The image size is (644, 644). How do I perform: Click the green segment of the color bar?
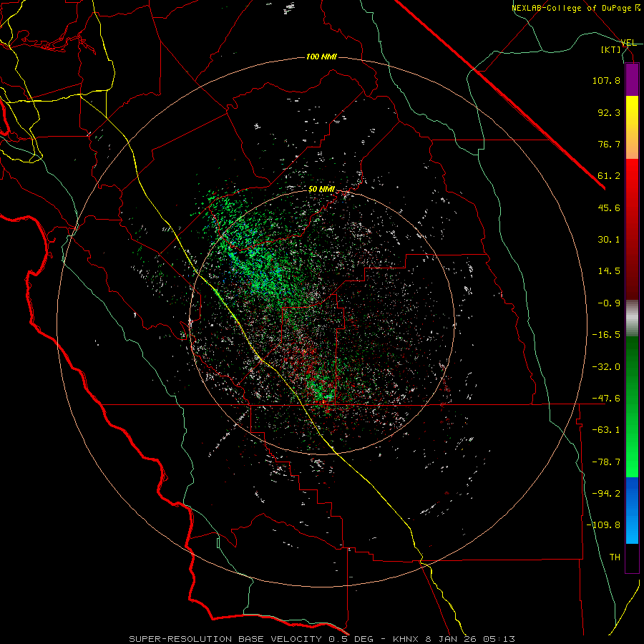[x=632, y=406]
